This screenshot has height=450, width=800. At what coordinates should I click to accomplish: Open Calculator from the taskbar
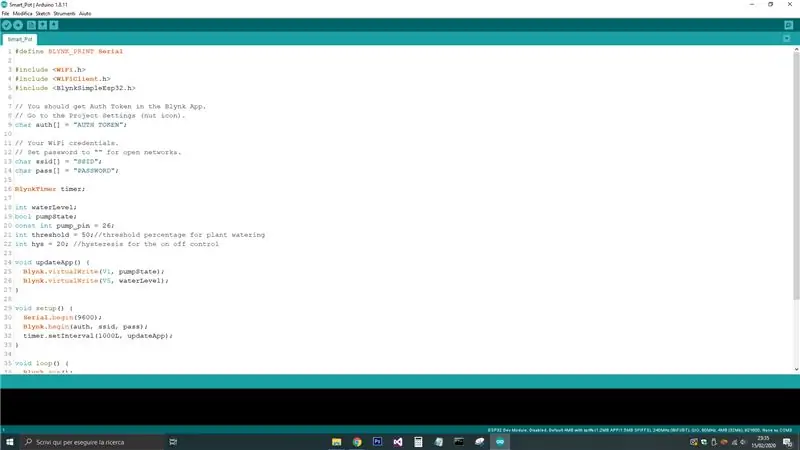point(418,442)
